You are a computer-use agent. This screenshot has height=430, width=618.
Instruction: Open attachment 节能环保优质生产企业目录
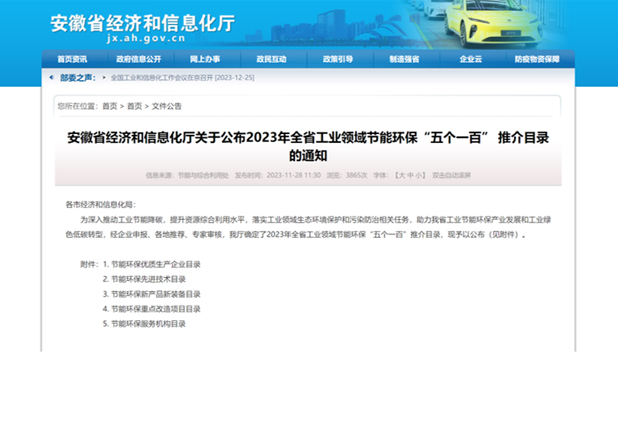tap(155, 264)
